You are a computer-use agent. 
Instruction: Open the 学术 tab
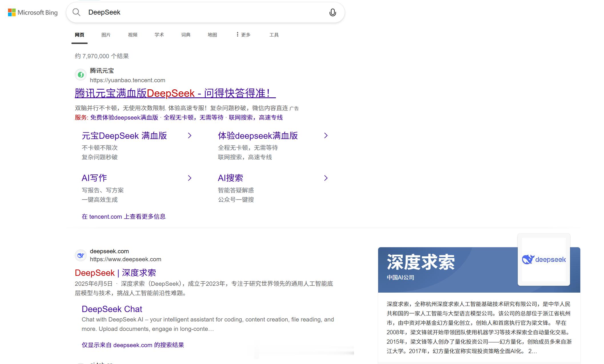(x=159, y=35)
